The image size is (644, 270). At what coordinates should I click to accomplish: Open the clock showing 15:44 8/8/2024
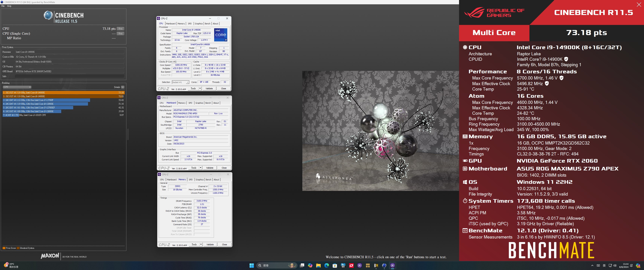click(624, 265)
